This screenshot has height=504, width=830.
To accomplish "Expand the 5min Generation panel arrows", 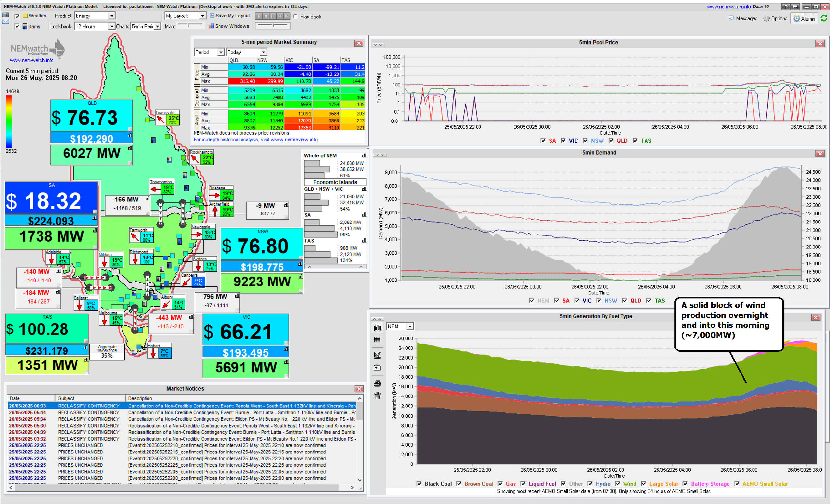I will click(x=377, y=319).
